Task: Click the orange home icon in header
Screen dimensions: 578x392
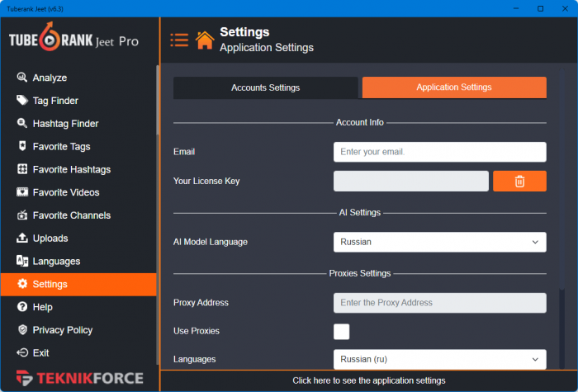Action: click(x=205, y=40)
